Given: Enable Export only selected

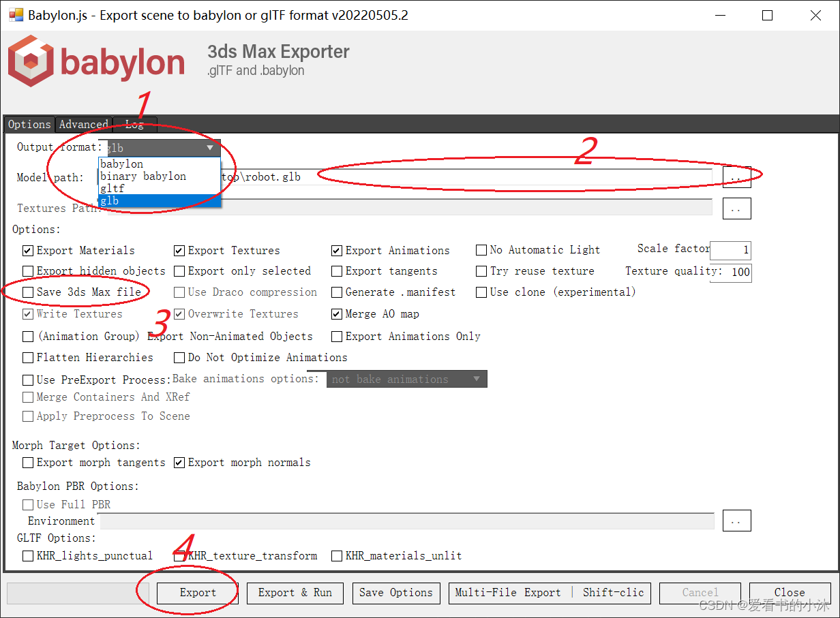Looking at the screenshot, I should pyautogui.click(x=179, y=271).
